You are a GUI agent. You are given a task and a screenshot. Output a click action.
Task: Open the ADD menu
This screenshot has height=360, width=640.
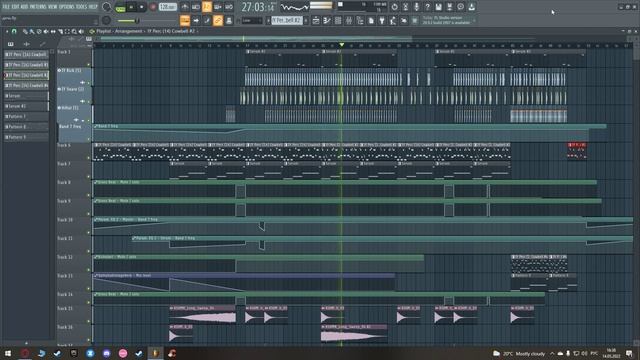[24, 7]
